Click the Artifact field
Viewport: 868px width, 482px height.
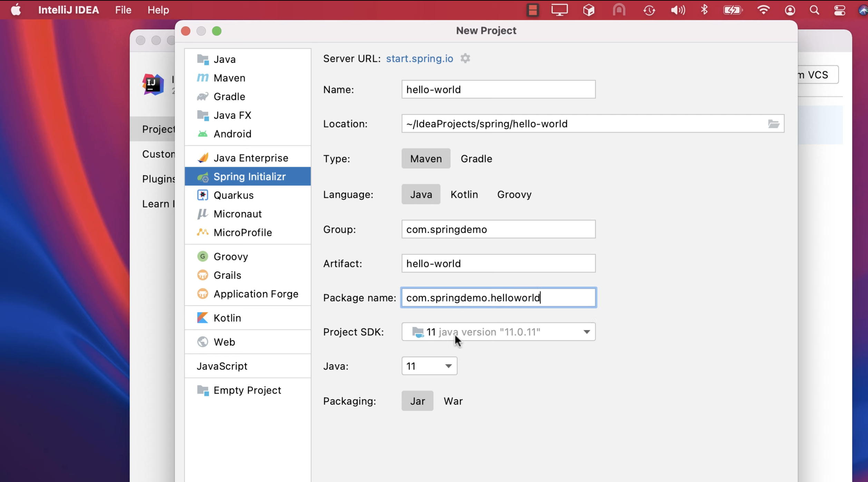[498, 263]
